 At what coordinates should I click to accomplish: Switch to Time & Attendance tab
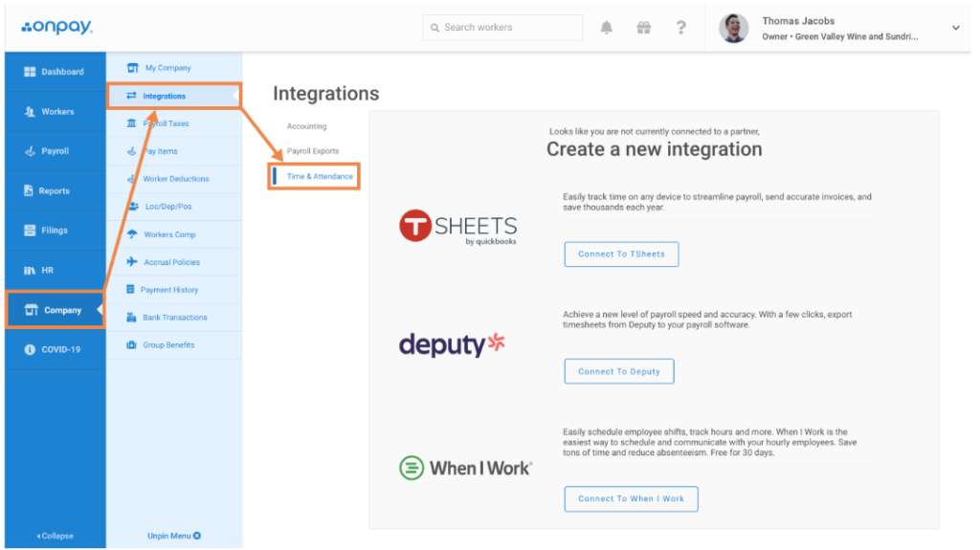coord(320,176)
